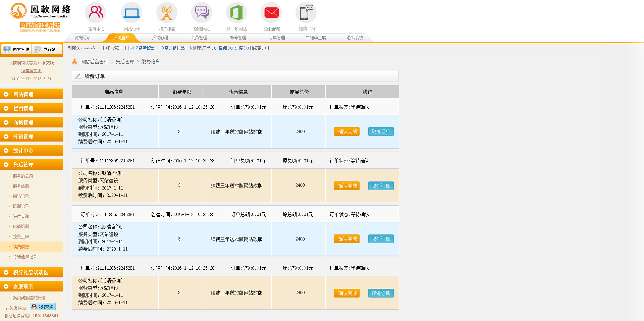Switch to the 会员管理 tab
Screen dimensions: 644x321
pos(199,38)
